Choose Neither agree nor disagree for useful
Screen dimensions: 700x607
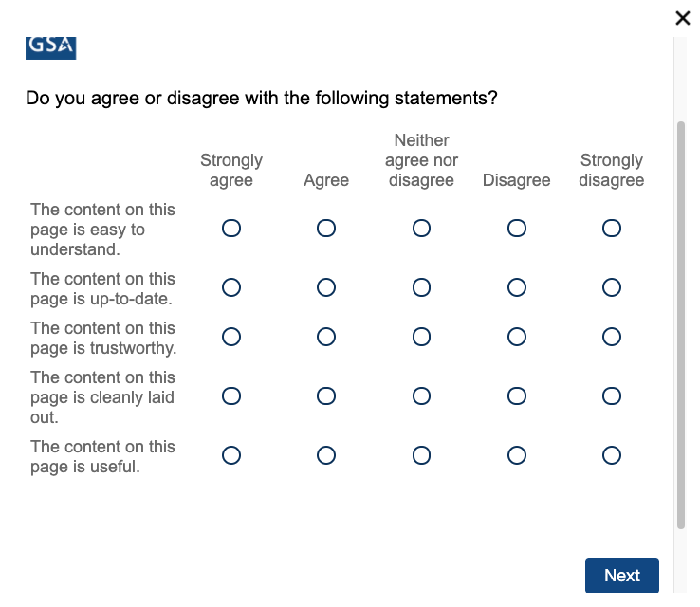422,456
